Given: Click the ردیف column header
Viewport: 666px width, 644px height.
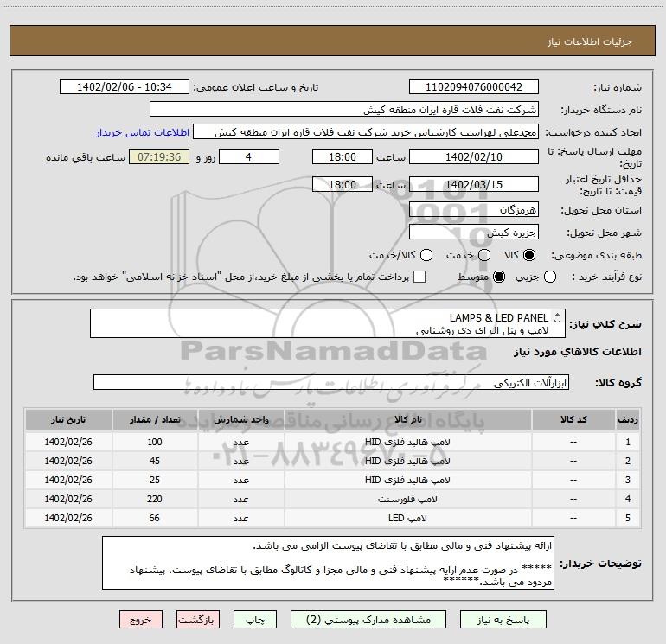Looking at the screenshot, I should [x=628, y=419].
